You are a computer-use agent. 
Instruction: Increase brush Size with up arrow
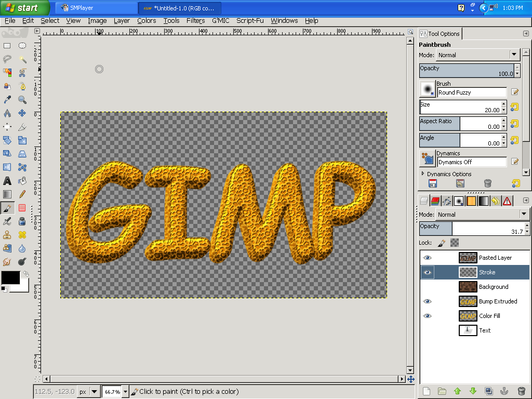click(504, 103)
